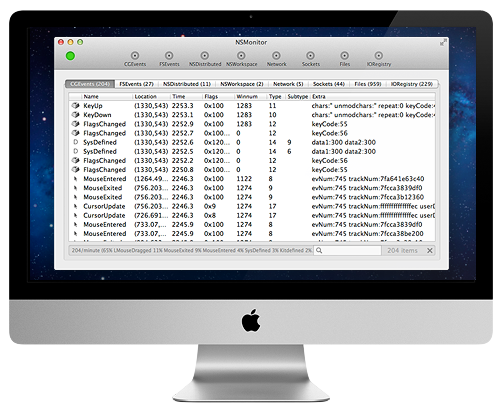Screen dimensions: 504x414
Task: Toggle the green monitoring status button
Action: [x=70, y=56]
